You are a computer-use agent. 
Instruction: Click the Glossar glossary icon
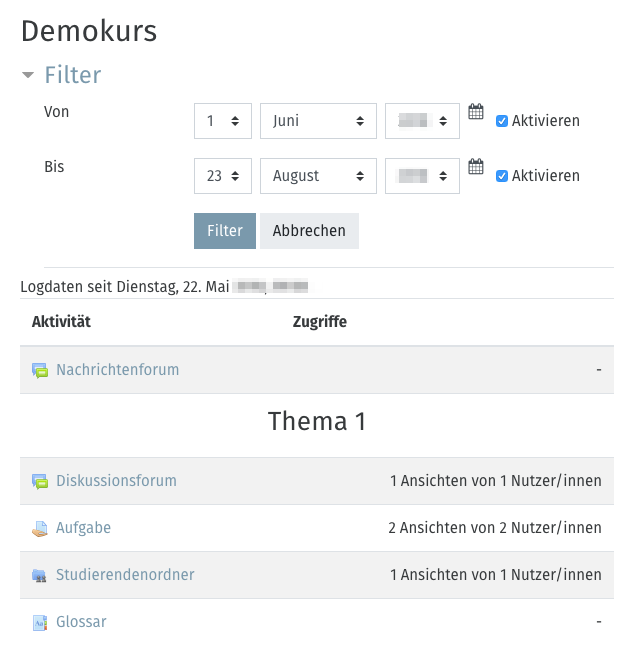coord(40,623)
